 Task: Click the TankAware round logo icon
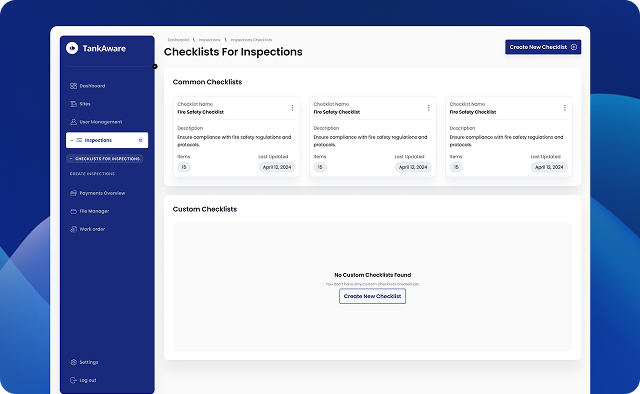coord(72,48)
